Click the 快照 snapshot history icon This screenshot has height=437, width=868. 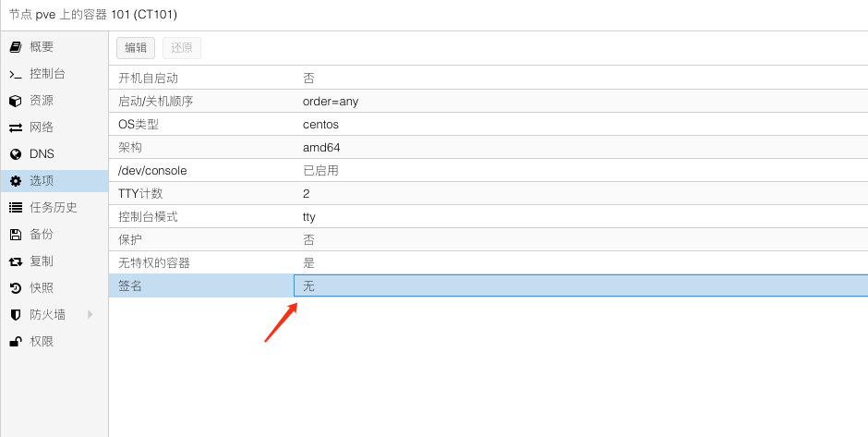click(15, 288)
